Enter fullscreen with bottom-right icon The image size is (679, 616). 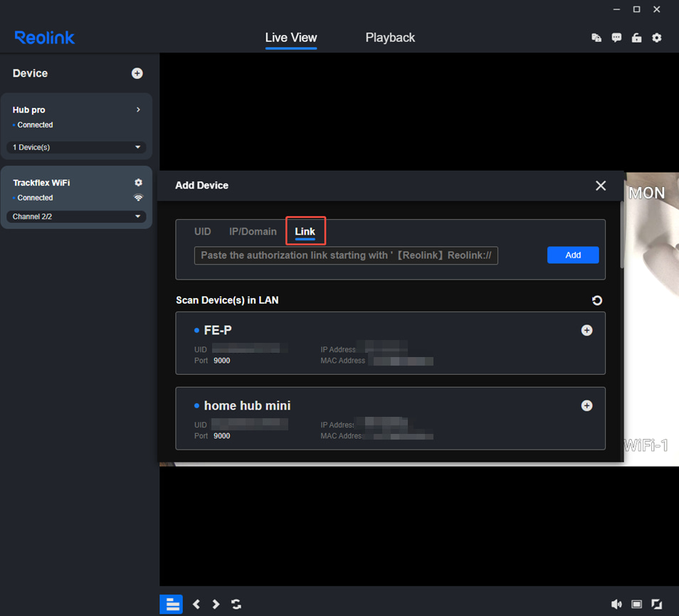[x=656, y=604]
